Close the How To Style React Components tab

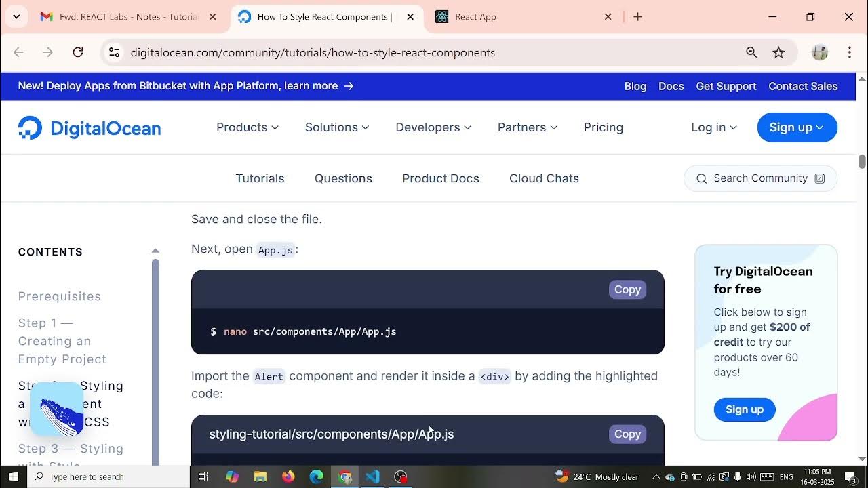[410, 17]
